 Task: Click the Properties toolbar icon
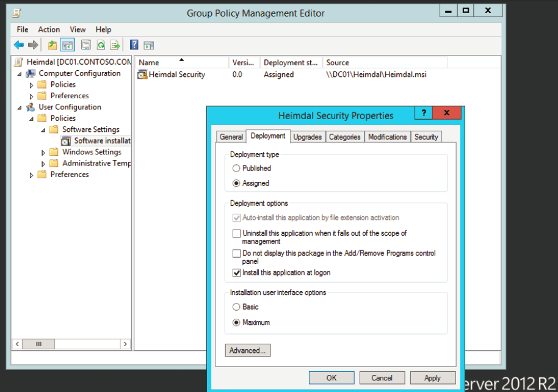[85, 45]
